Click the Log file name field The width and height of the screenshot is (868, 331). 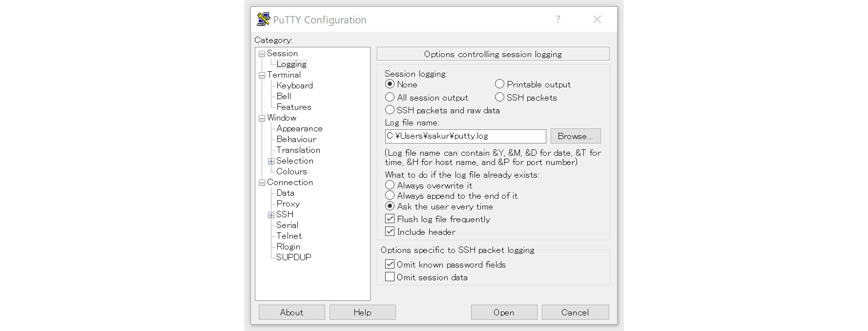tap(465, 136)
